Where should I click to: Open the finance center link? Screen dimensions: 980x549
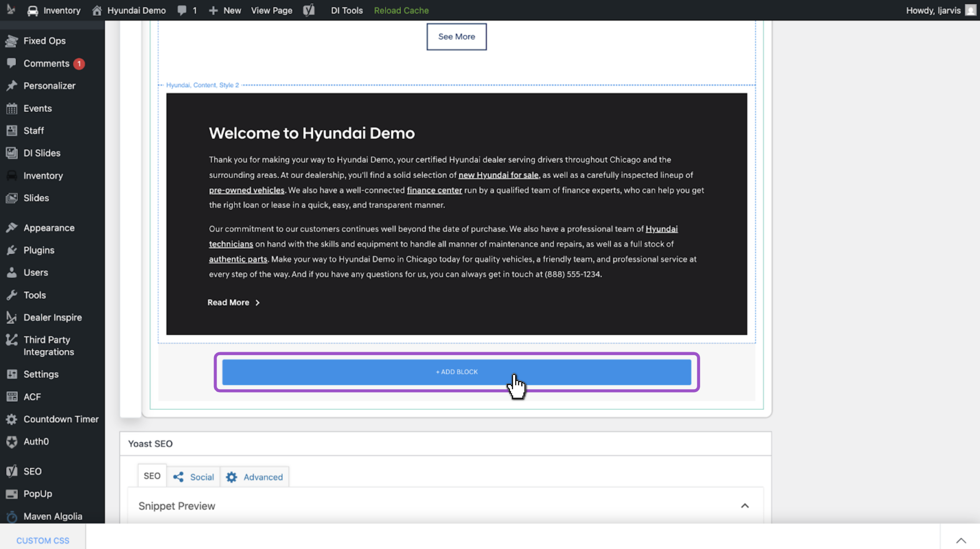point(434,190)
